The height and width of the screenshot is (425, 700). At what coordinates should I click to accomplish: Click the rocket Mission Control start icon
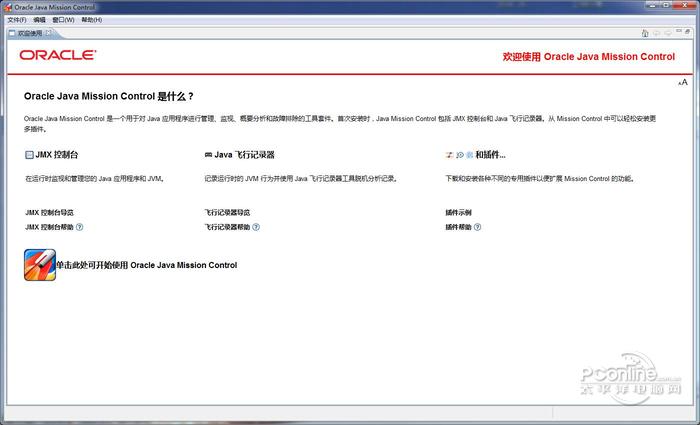click(x=40, y=265)
